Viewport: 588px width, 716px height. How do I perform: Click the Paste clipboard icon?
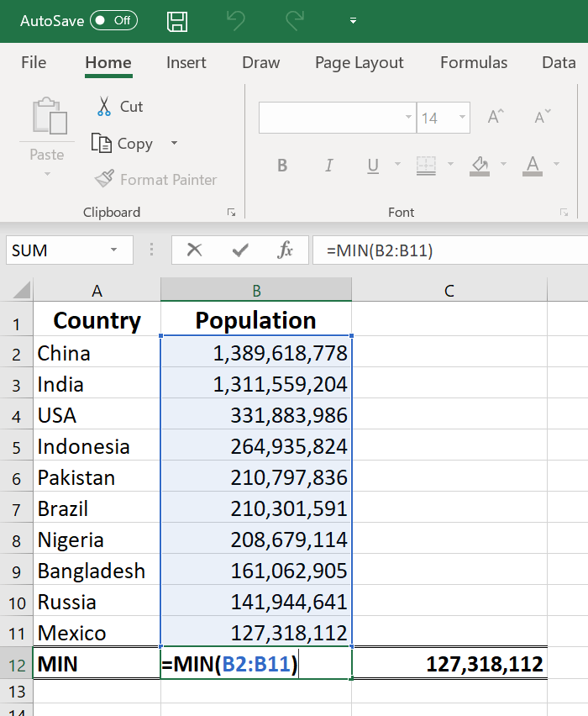[x=50, y=116]
